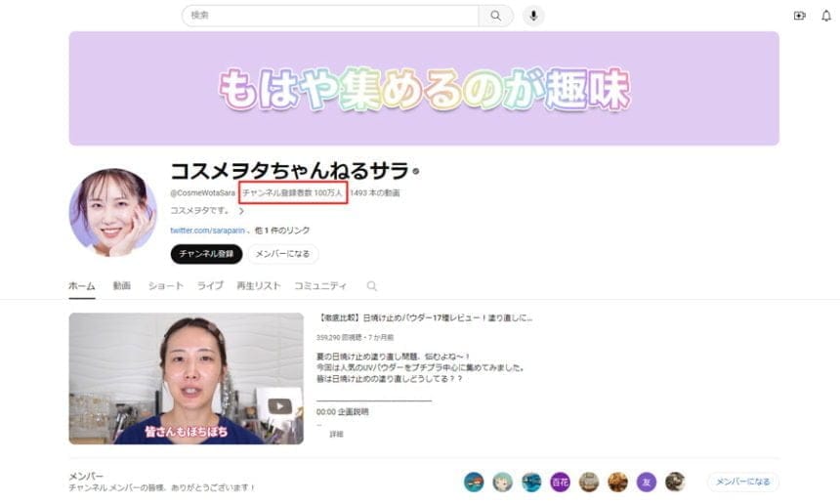Click メンバーになる button near subscribe

point(283,254)
